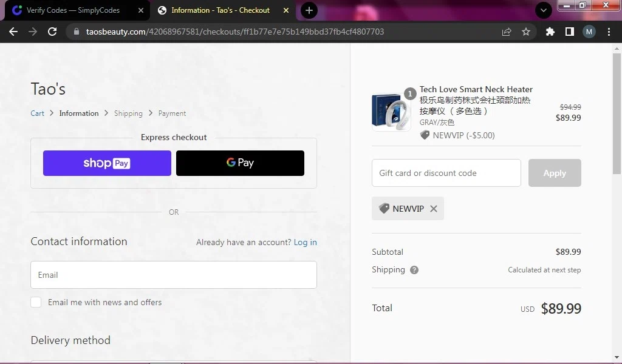Toggle the browser side panel icon
Viewport: 622px width, 364px height.
coord(570,32)
